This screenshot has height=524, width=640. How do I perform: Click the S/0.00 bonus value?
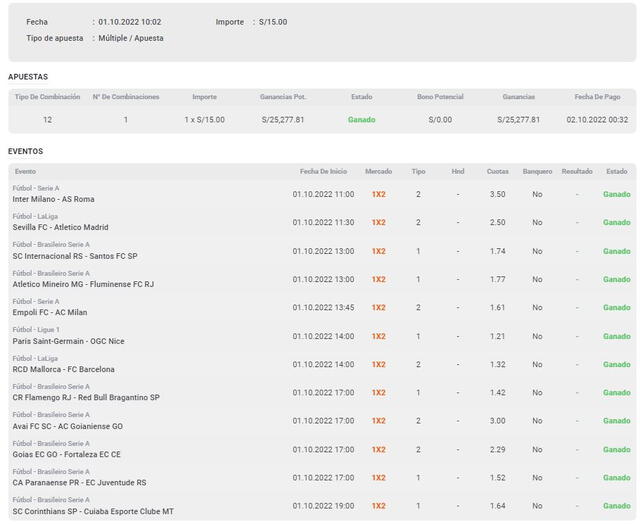coord(440,120)
